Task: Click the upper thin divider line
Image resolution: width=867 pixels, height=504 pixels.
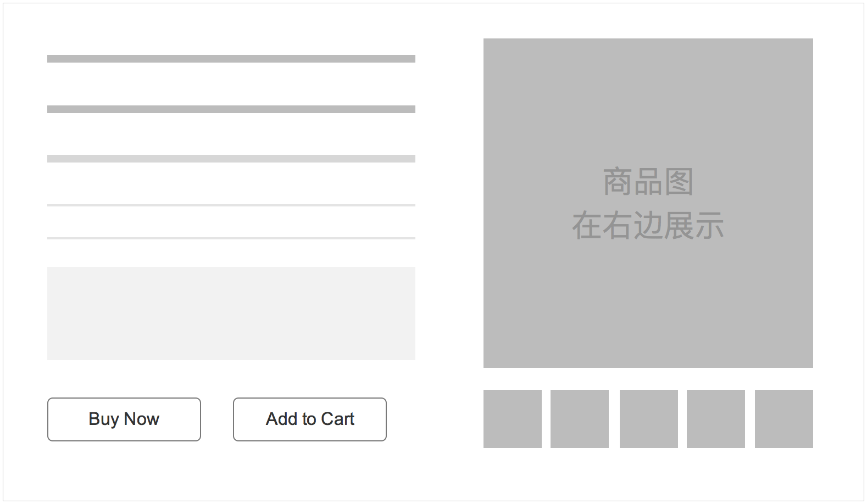Action: 231,205
